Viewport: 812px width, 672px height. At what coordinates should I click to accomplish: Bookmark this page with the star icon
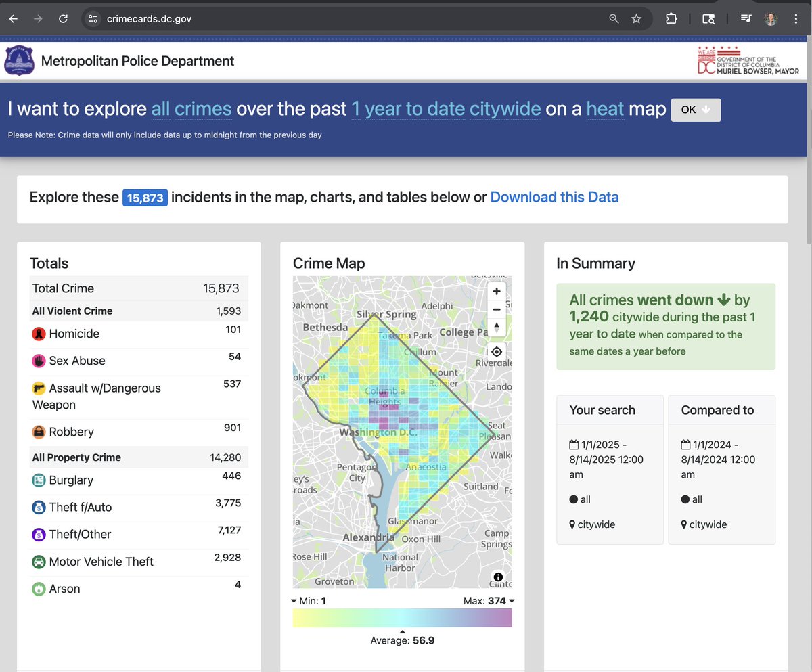pyautogui.click(x=636, y=19)
